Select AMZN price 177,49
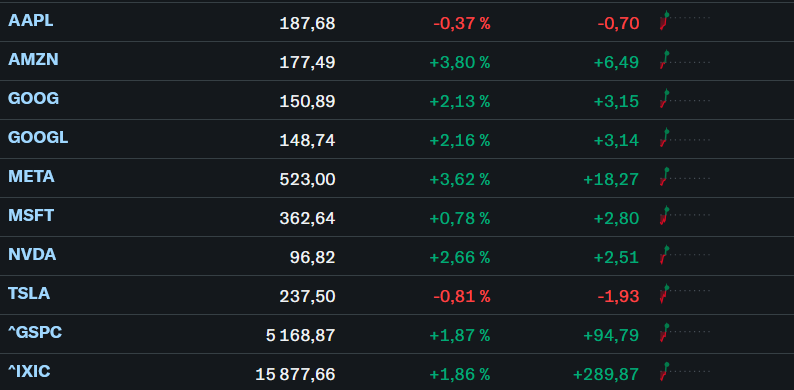 coord(307,62)
